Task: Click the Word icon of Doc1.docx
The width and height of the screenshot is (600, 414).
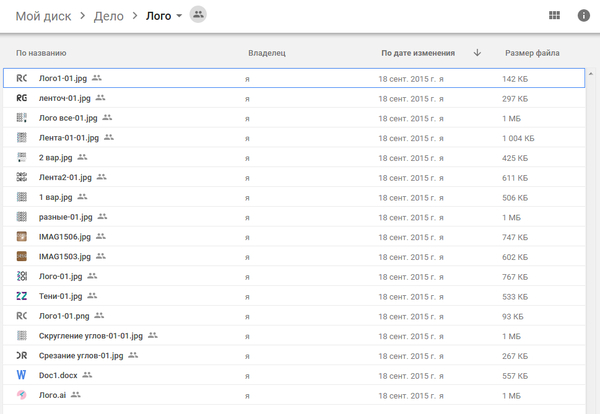Action: 22,375
